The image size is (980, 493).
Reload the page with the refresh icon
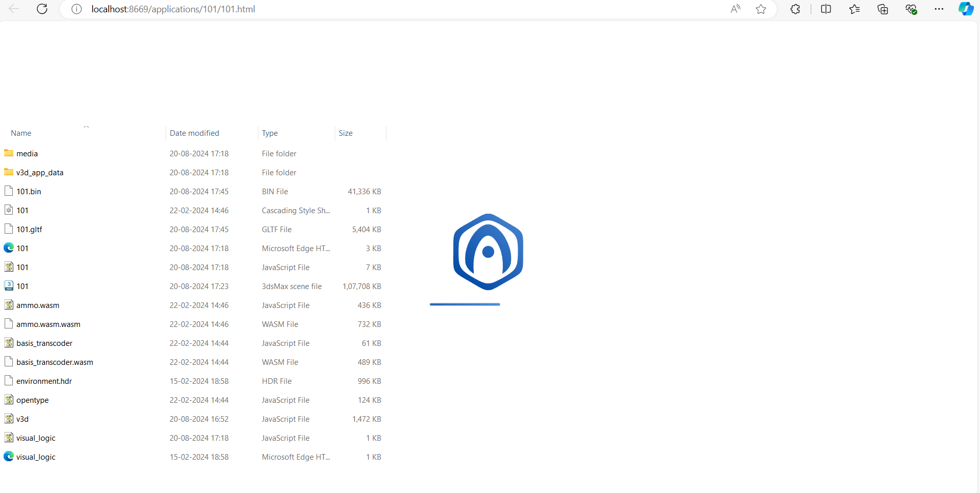tap(42, 9)
